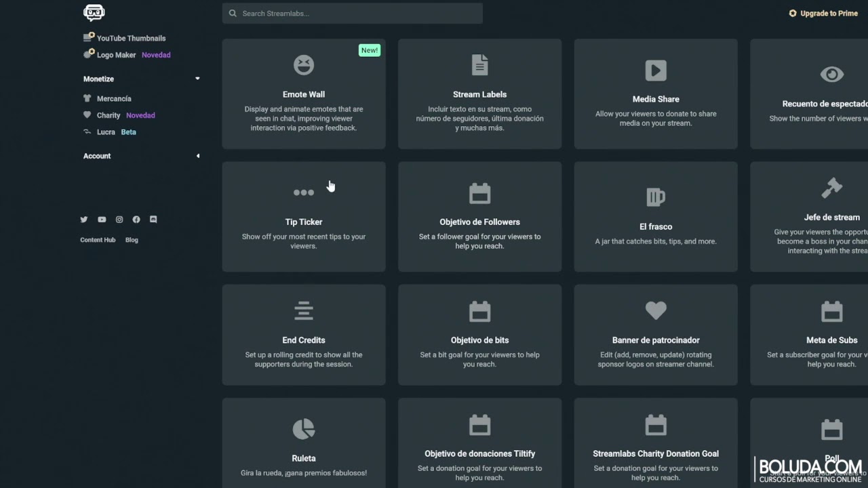
Task: Click the Banner de patrocinador title text
Action: click(656, 340)
